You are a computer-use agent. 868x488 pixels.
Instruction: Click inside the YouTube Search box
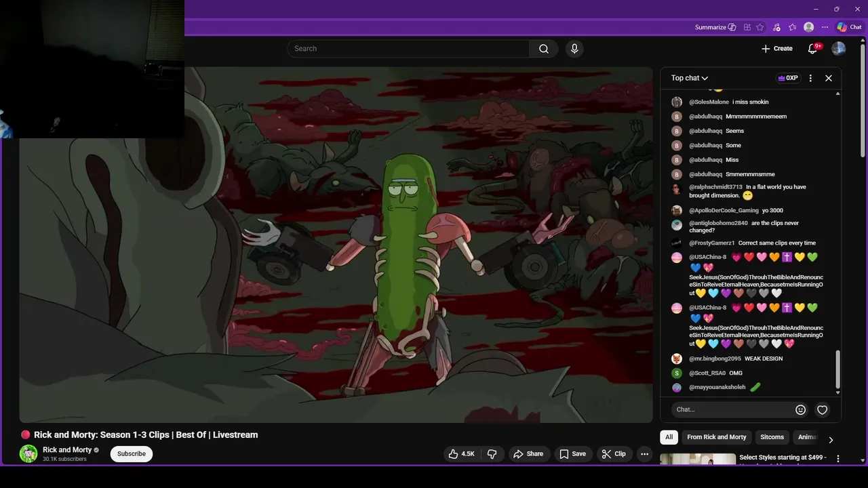[x=409, y=49]
